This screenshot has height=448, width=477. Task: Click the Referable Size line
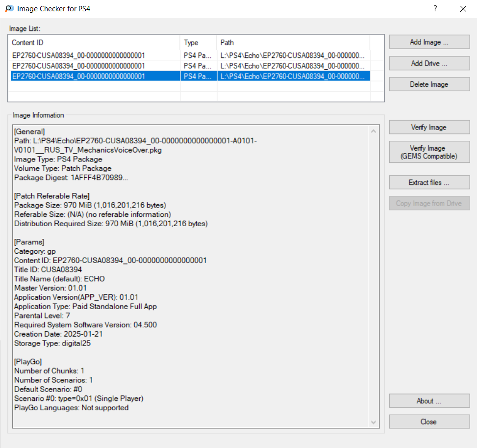click(93, 214)
